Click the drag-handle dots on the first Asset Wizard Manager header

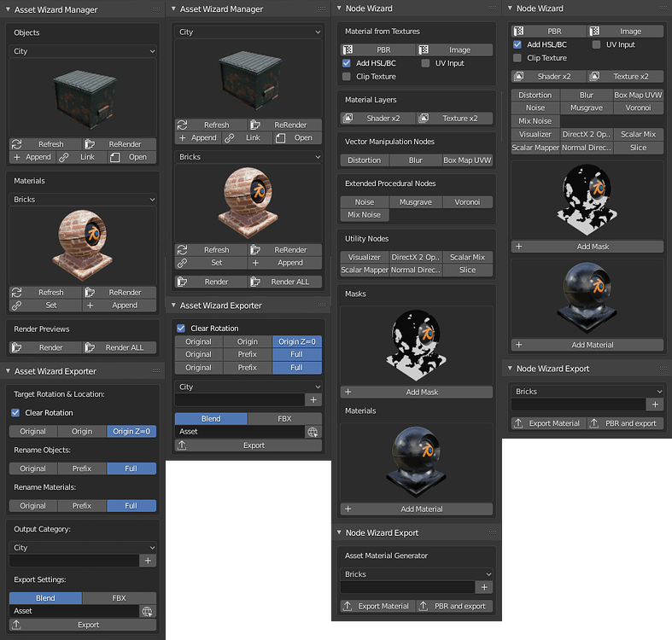156,9
